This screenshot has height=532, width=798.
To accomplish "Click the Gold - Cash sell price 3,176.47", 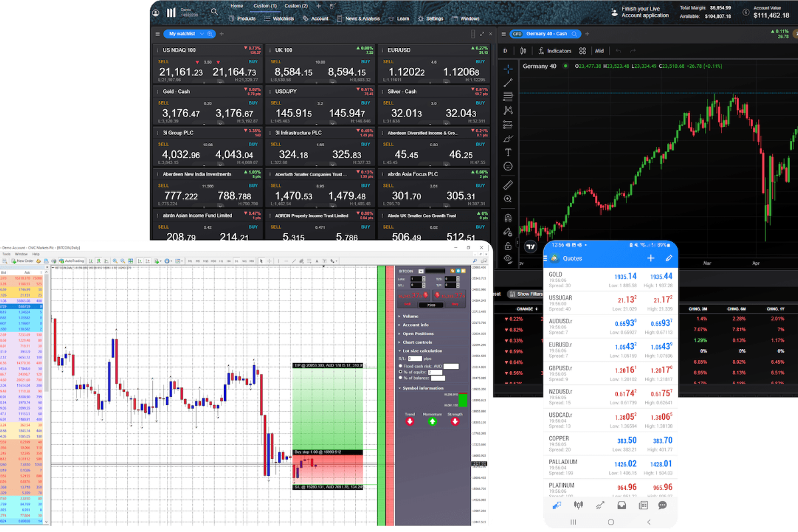I will [x=180, y=114].
